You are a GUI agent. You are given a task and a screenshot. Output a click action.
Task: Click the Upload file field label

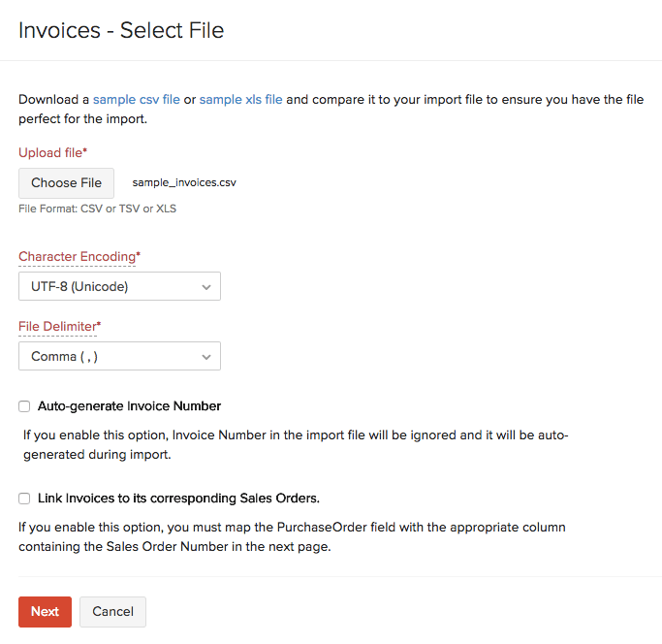click(x=52, y=152)
